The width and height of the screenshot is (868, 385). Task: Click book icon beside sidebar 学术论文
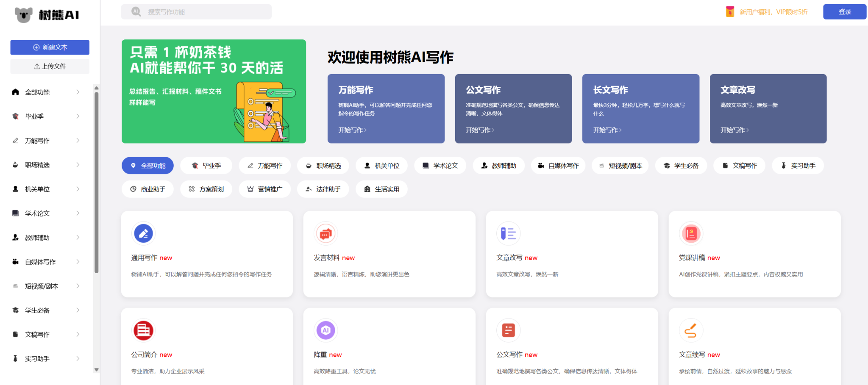16,213
